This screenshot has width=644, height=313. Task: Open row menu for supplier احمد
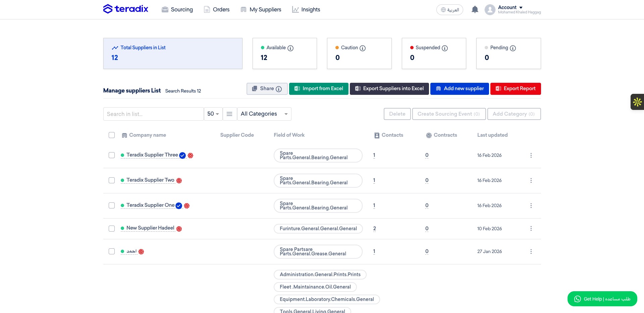coord(531,251)
